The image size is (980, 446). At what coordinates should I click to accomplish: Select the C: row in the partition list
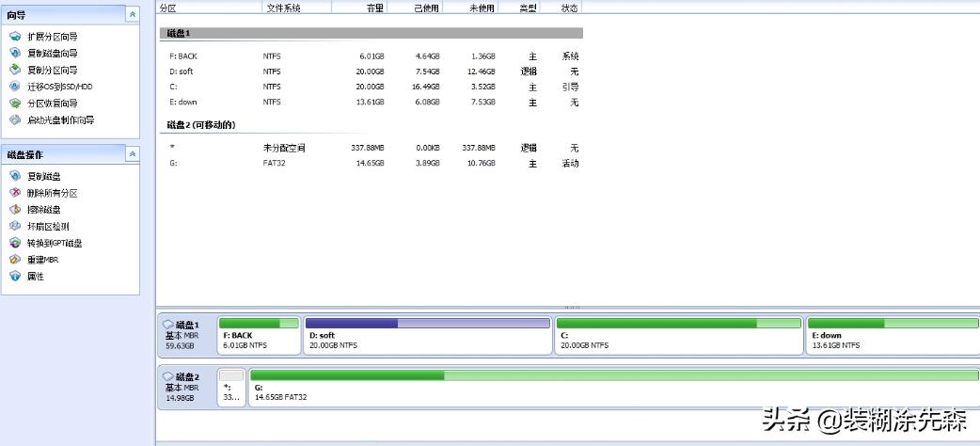[371, 87]
